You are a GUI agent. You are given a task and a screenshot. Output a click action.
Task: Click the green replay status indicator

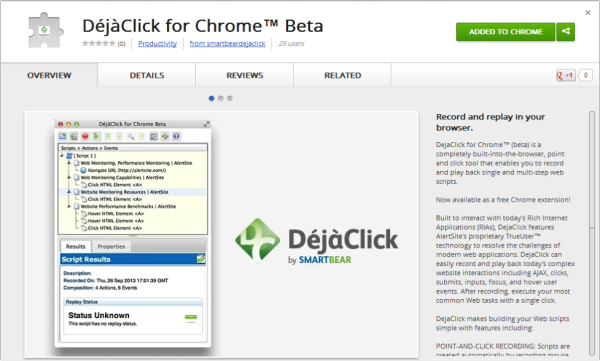(191, 317)
